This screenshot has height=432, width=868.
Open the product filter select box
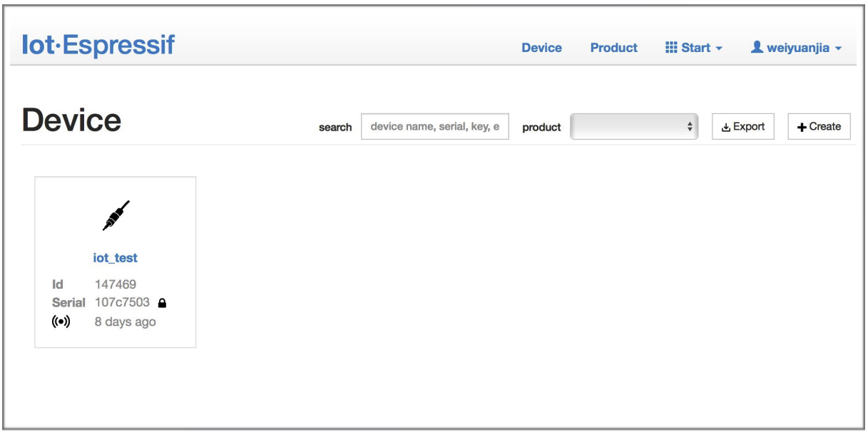(634, 127)
